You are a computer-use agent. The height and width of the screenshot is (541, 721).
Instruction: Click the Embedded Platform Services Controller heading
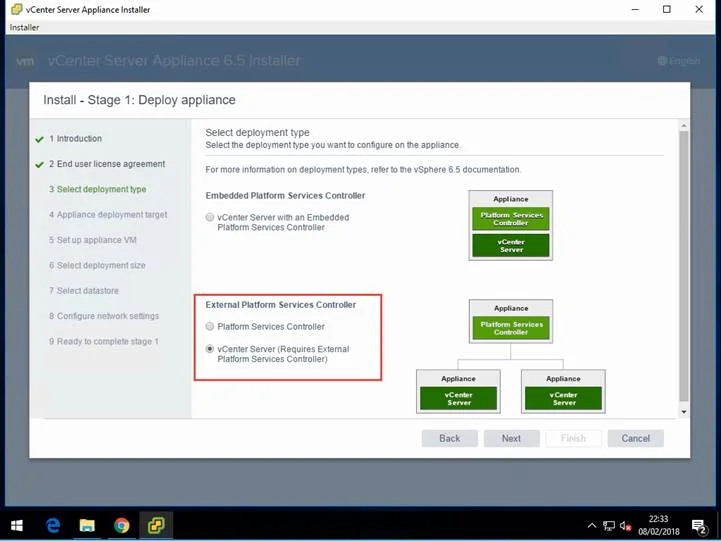[285, 196]
